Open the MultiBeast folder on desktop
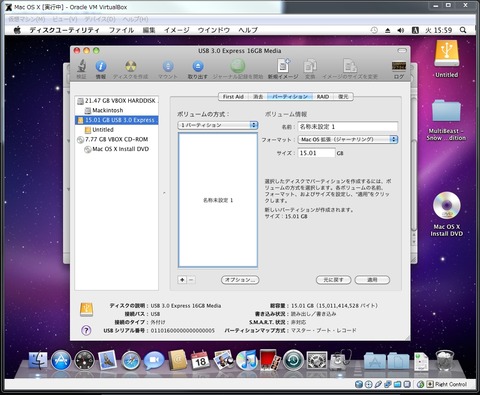Image resolution: width=480 pixels, height=395 pixels. pos(446,112)
